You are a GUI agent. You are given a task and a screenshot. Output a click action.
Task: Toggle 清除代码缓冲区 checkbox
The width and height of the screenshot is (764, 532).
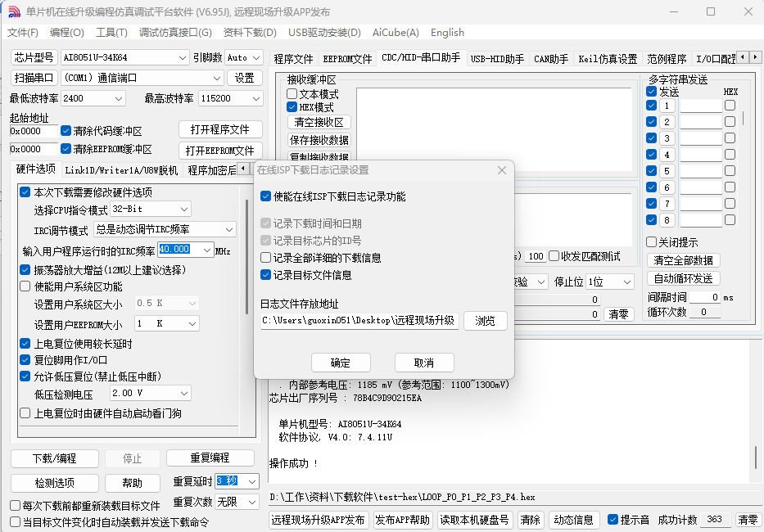[66, 131]
